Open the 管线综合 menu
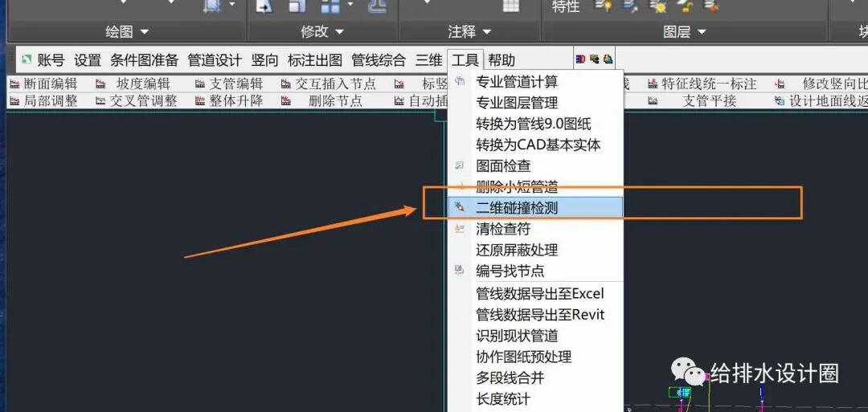The height and width of the screenshot is (412, 868). (379, 59)
